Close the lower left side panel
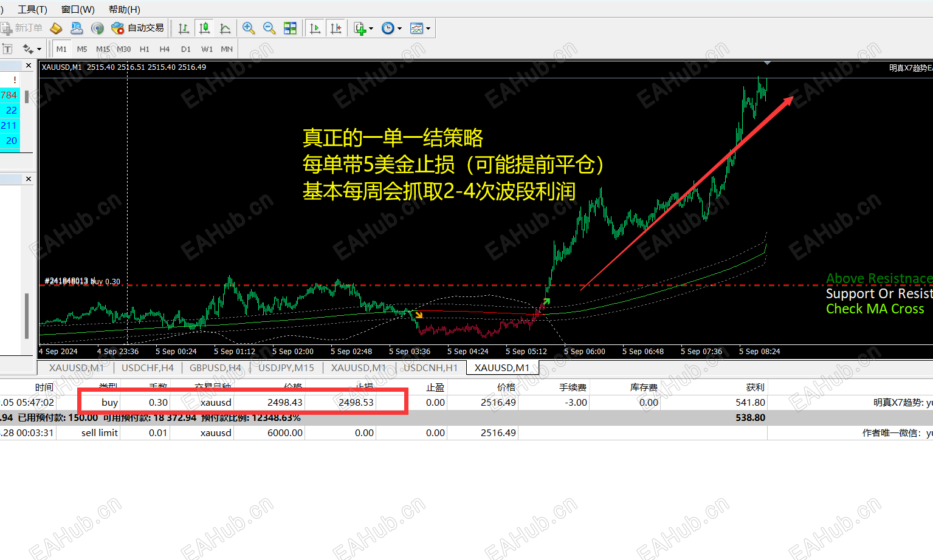933x560 pixels. pyautogui.click(x=28, y=179)
